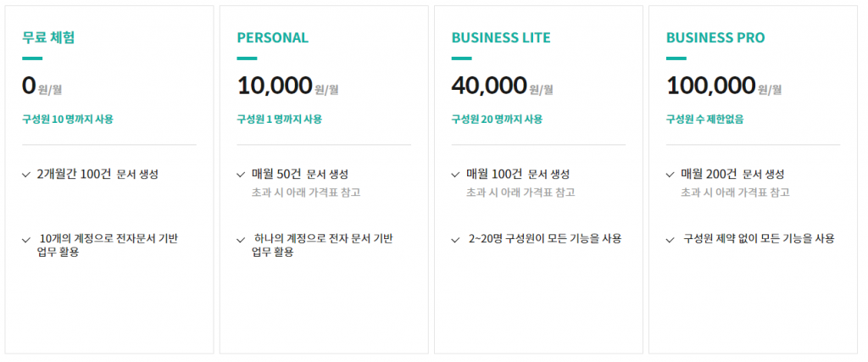
Task: Click checkmark beside 매월 100건 문서 생성
Action: (455, 175)
